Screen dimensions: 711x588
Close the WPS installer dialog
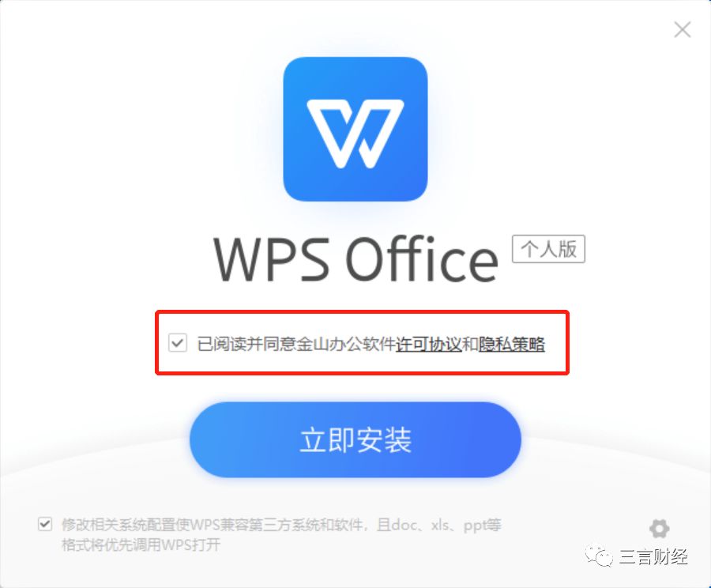click(682, 30)
